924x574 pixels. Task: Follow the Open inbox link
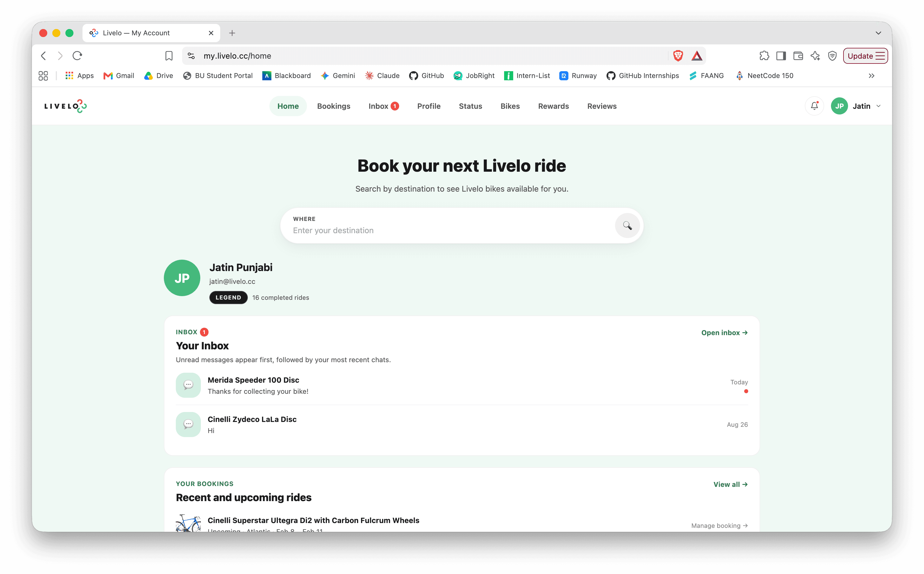[x=724, y=333]
